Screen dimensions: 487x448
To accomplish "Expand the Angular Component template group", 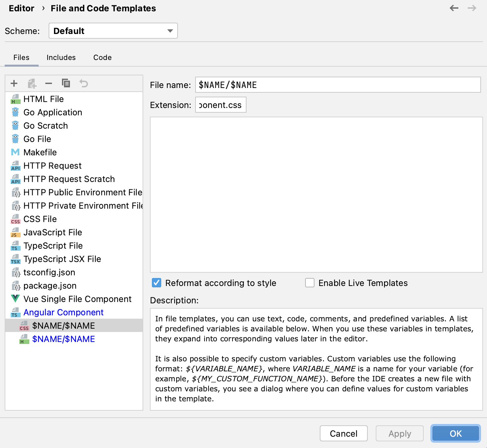I will click(x=63, y=312).
